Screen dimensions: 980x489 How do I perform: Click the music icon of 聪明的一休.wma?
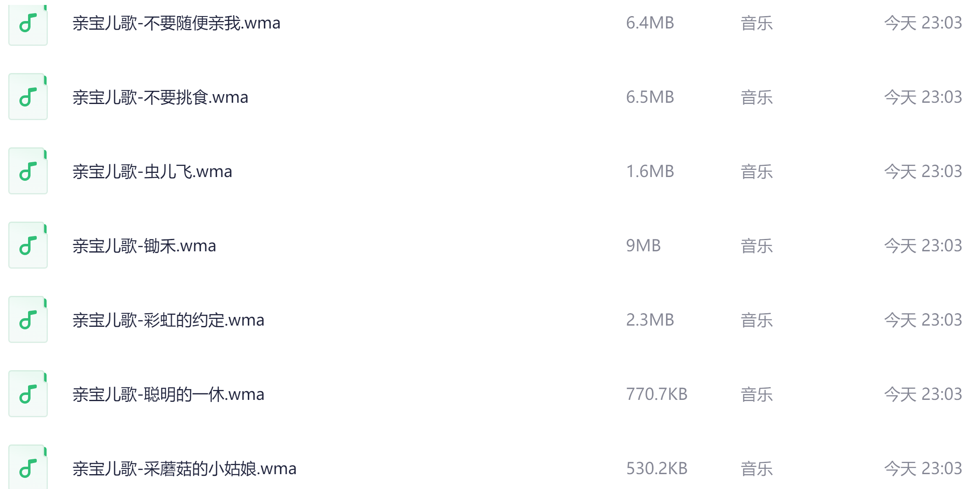point(28,394)
